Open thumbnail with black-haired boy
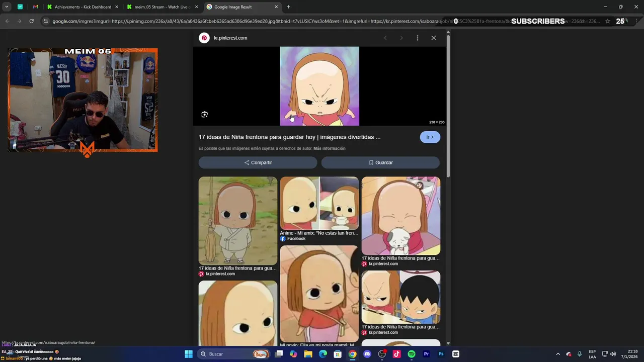 (x=401, y=297)
